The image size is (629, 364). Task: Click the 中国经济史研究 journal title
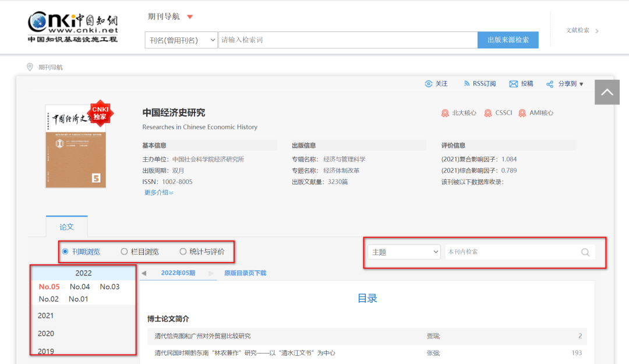click(174, 113)
